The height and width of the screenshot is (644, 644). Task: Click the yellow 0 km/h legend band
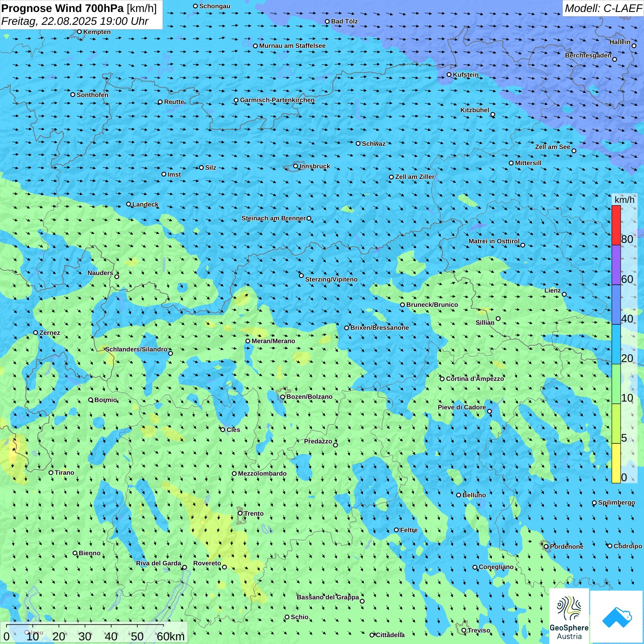pyautogui.click(x=616, y=463)
